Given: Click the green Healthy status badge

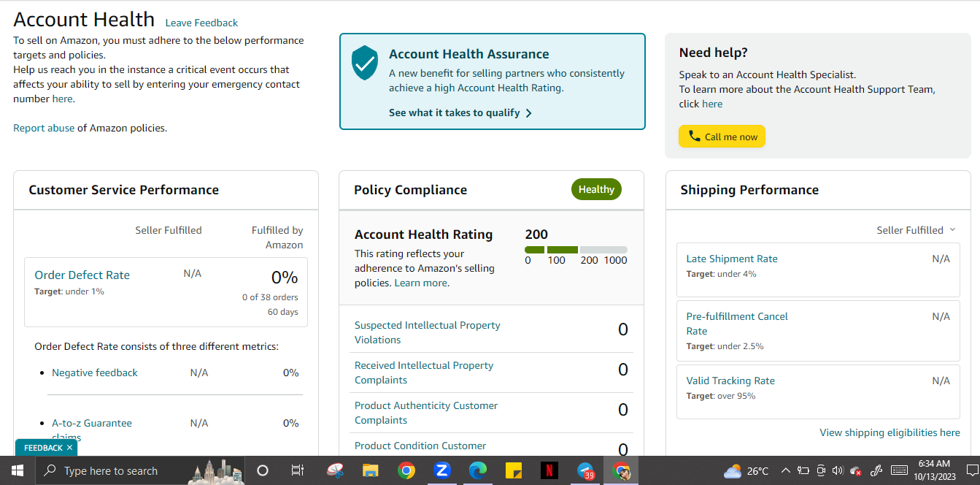Looking at the screenshot, I should pos(596,189).
